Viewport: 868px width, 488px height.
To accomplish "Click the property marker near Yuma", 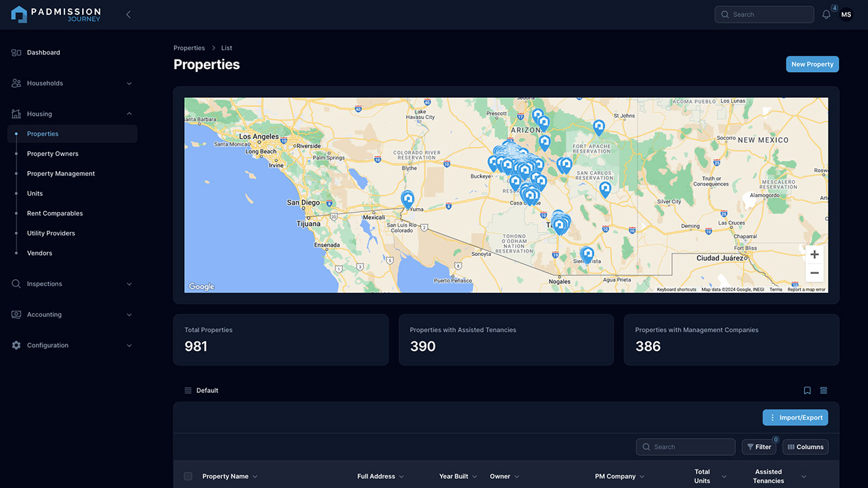I will pyautogui.click(x=407, y=198).
